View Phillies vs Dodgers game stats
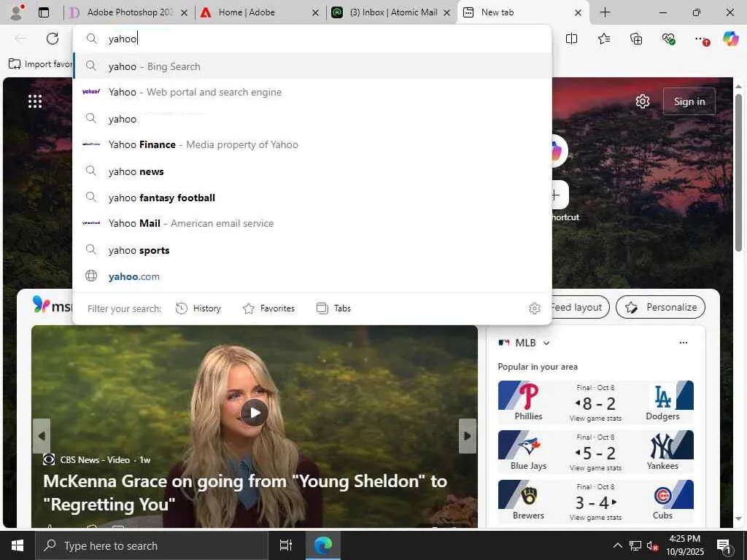This screenshot has width=747, height=560. point(595,419)
